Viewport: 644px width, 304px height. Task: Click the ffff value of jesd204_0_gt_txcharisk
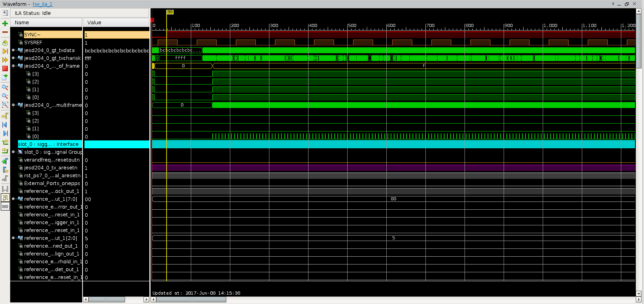(x=88, y=58)
